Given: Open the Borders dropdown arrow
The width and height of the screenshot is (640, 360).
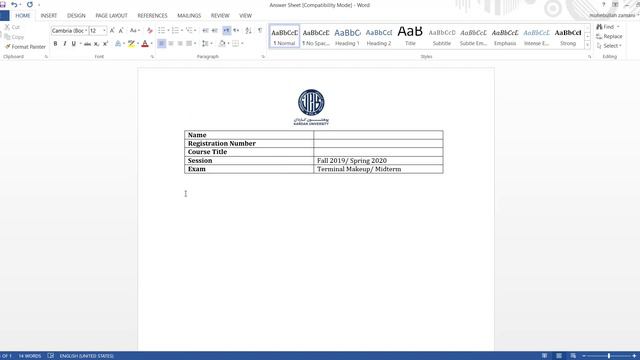Looking at the screenshot, I should [242, 44].
